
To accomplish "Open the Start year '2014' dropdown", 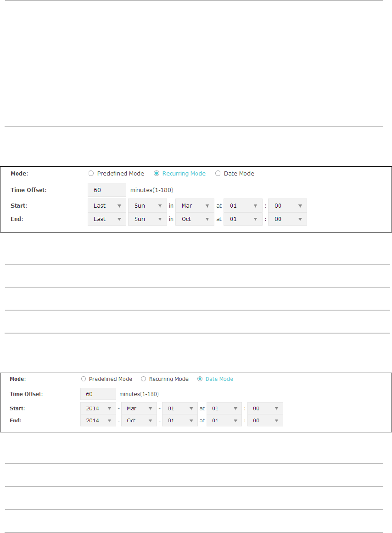I will click(x=98, y=408).
